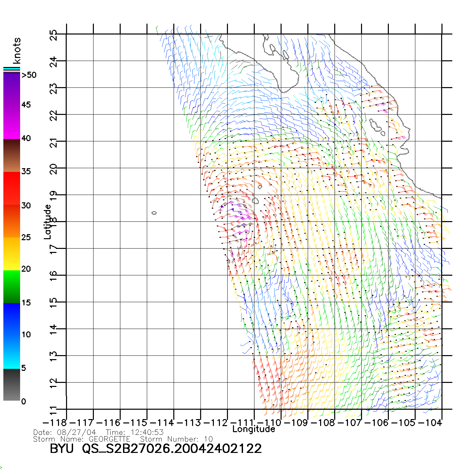The height and width of the screenshot is (469, 476).
Task: Click the small isolated island west of the swath
Action: coord(154,213)
